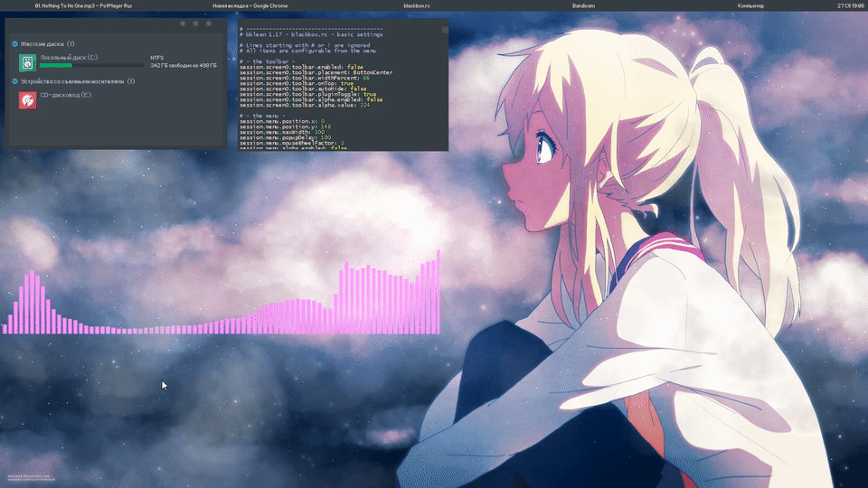The width and height of the screenshot is (868, 488).
Task: Click the NTFS file system label
Action: [x=156, y=58]
